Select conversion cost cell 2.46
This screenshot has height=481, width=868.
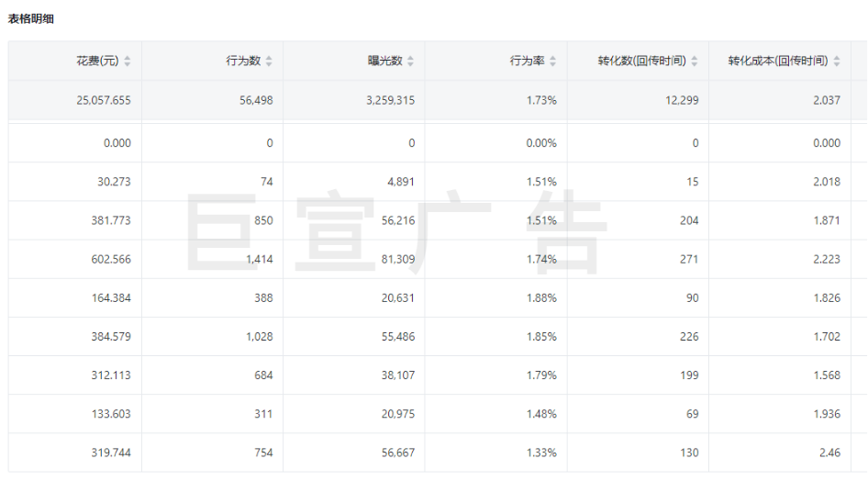pyautogui.click(x=826, y=453)
